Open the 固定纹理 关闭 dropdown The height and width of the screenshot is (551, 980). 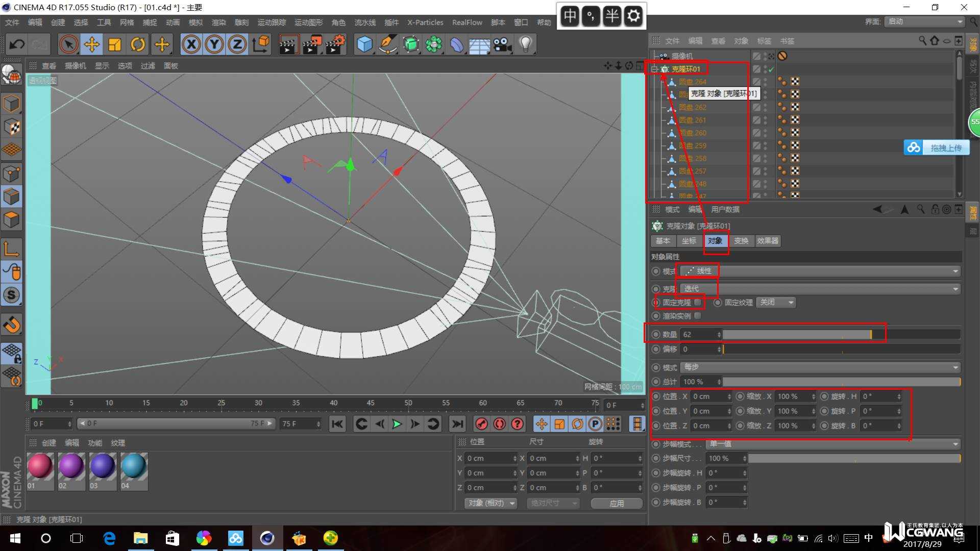coord(776,303)
